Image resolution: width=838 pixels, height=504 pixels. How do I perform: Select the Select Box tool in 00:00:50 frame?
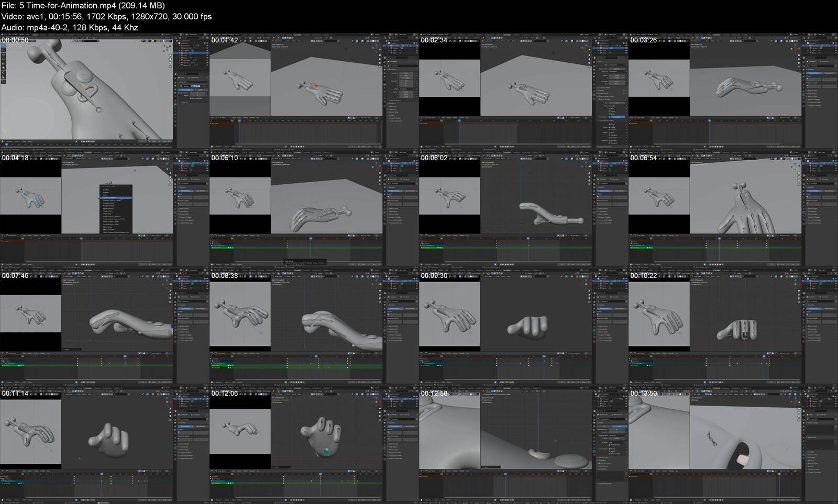click(x=3, y=46)
